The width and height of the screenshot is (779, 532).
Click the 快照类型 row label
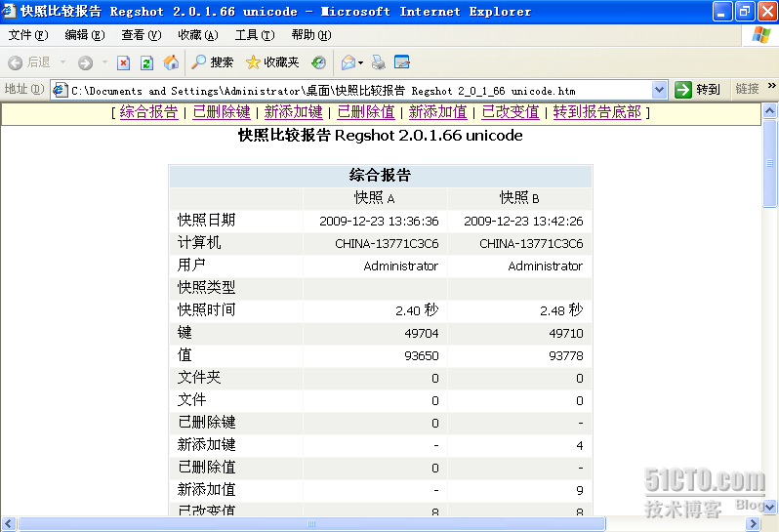207,288
